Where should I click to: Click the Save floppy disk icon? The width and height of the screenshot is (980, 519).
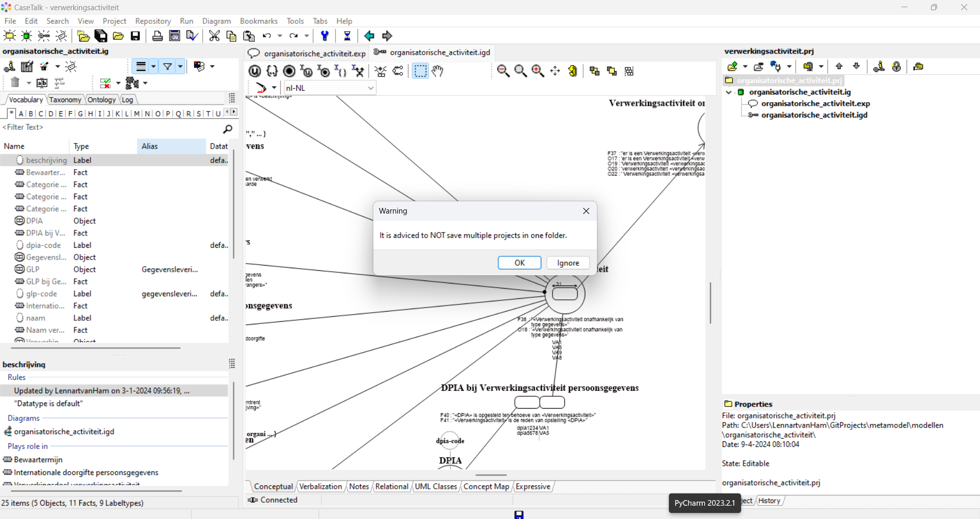(135, 36)
